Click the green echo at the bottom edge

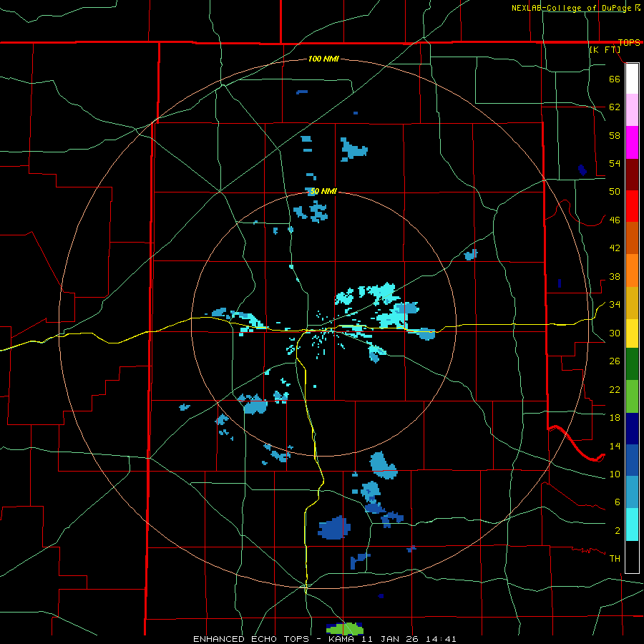click(345, 629)
